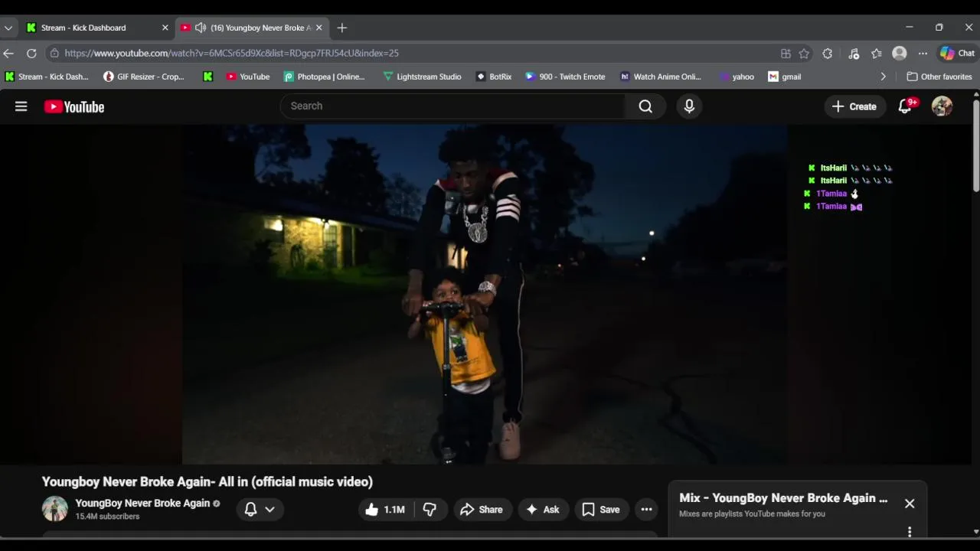Screen dimensions: 980x551
Task: Open Lightstream Studio bookmark
Action: point(422,77)
